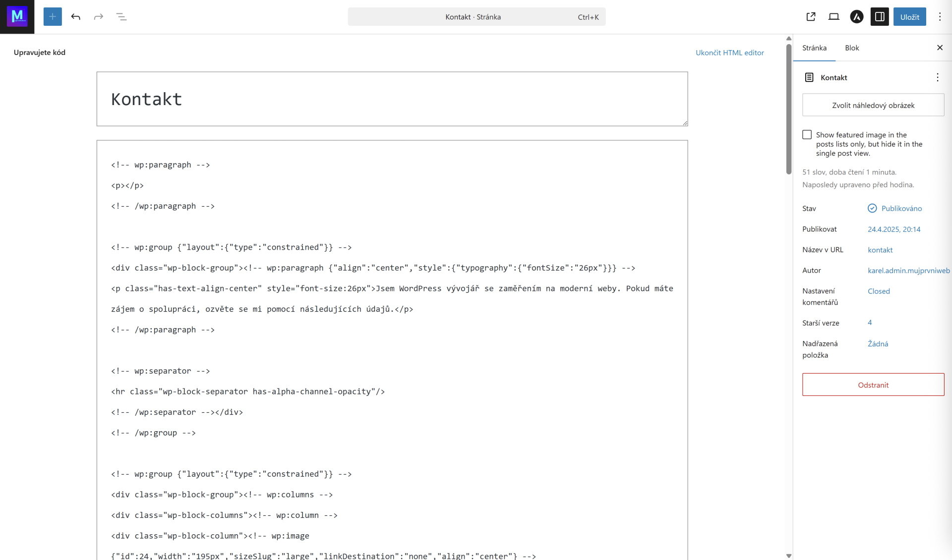
Task: Click the undo icon
Action: point(76,16)
